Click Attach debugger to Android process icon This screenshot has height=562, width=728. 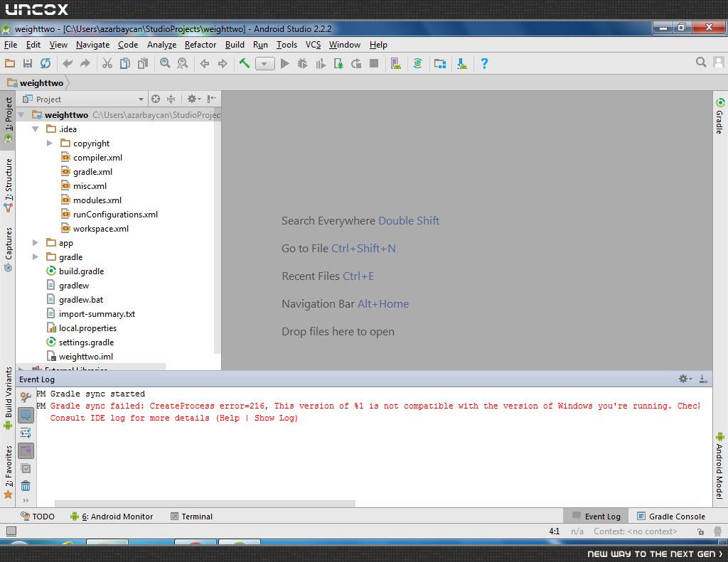pyautogui.click(x=338, y=63)
